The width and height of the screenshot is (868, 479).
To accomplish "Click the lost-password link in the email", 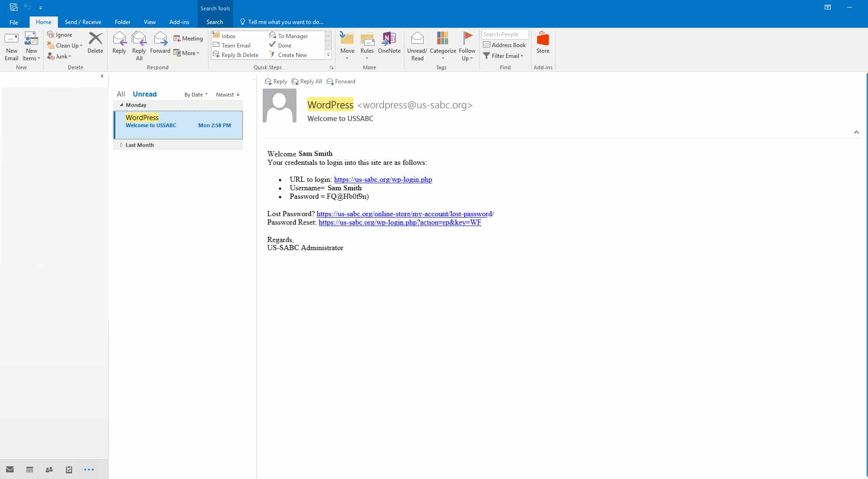I will [405, 214].
